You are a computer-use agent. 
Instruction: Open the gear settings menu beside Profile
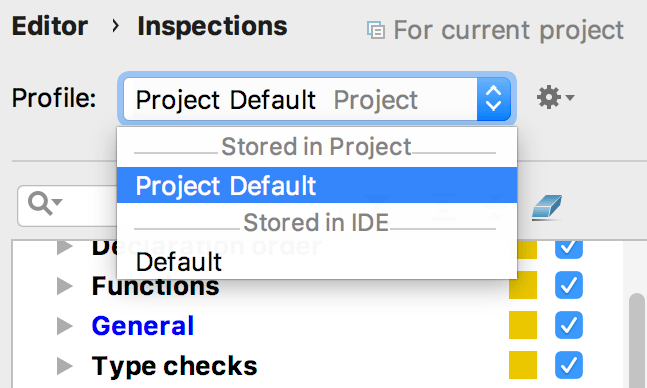coord(555,97)
